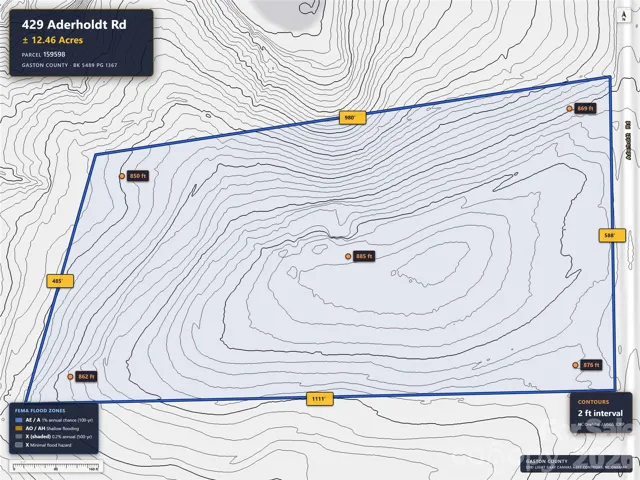
Task: Click the 850 ft elevation marker dot
Action: pyautogui.click(x=122, y=176)
